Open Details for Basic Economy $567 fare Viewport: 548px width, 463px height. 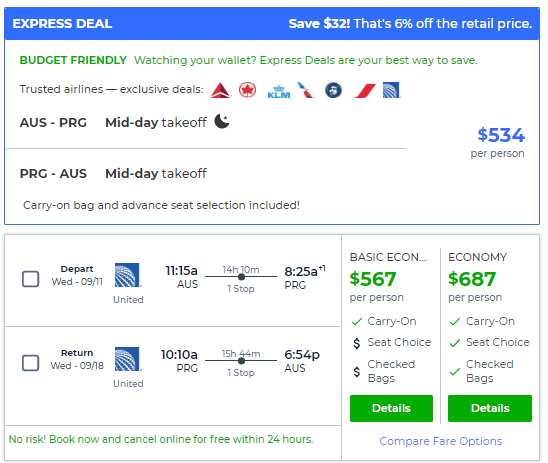(391, 408)
